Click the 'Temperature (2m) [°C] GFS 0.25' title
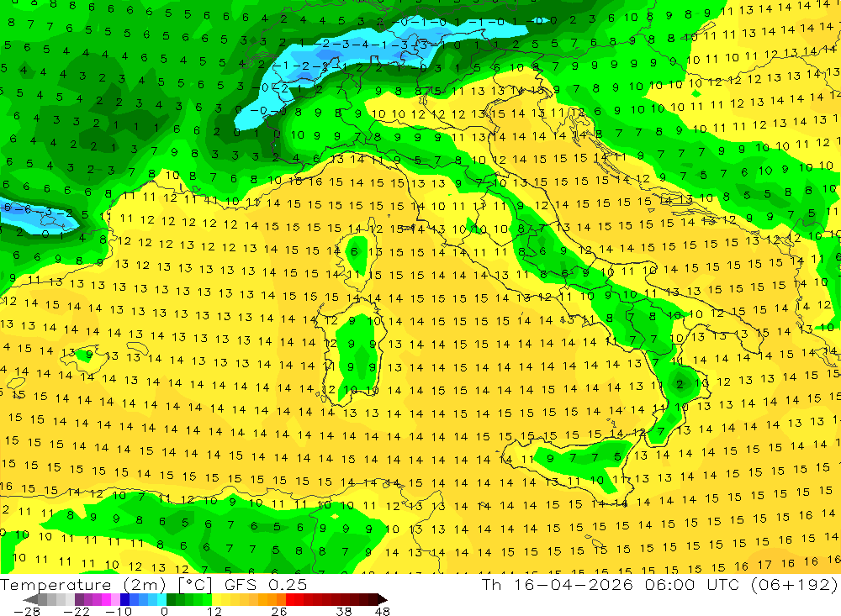This screenshot has width=841, height=616. pyautogui.click(x=153, y=585)
